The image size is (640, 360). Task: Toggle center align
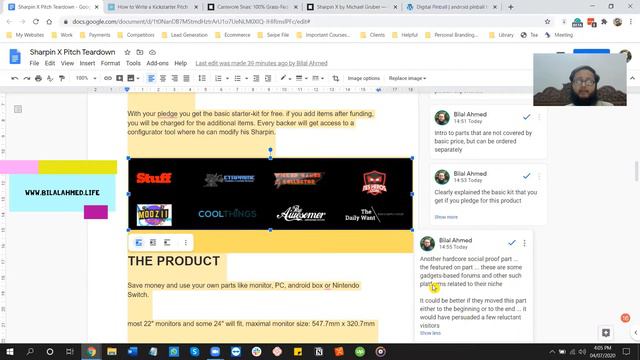163,78
